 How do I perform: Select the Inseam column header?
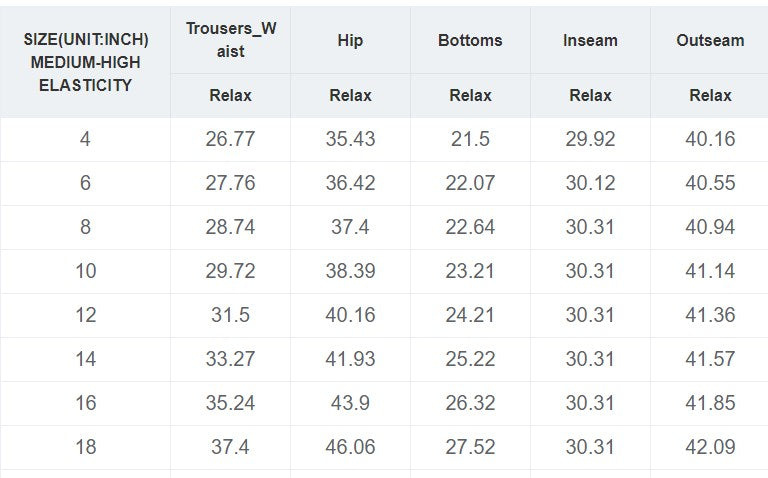[590, 40]
